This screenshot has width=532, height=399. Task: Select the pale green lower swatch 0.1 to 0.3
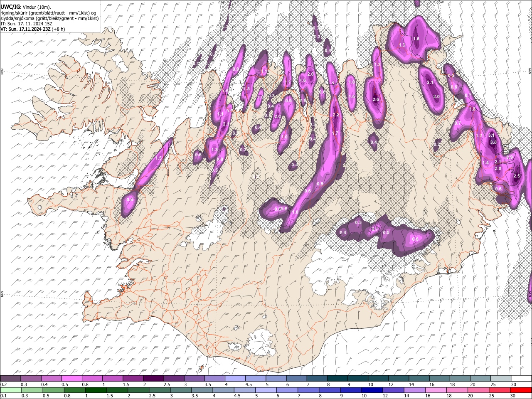(x=11, y=390)
